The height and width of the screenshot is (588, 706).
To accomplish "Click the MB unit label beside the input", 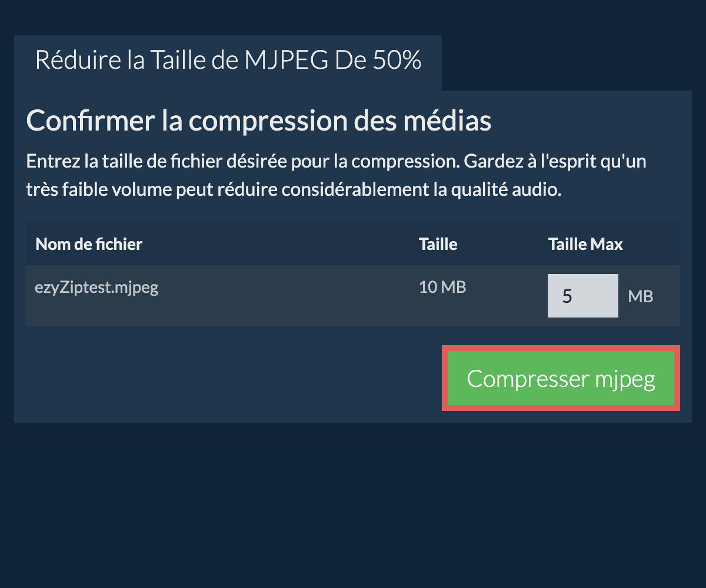I will [x=641, y=296].
